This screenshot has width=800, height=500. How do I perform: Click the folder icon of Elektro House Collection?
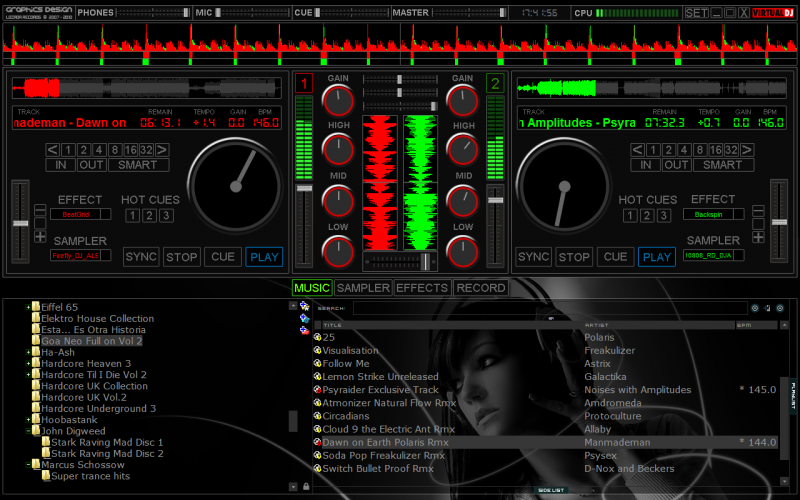(x=36, y=318)
